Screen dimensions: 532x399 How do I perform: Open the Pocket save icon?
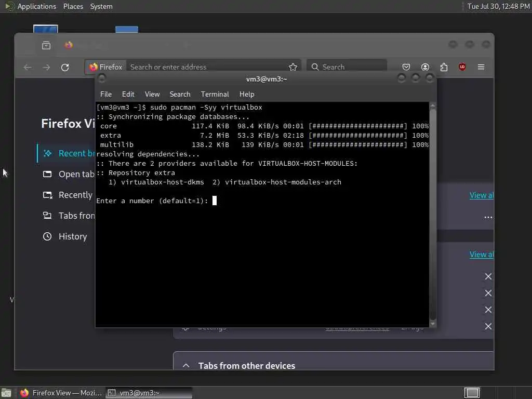406,67
